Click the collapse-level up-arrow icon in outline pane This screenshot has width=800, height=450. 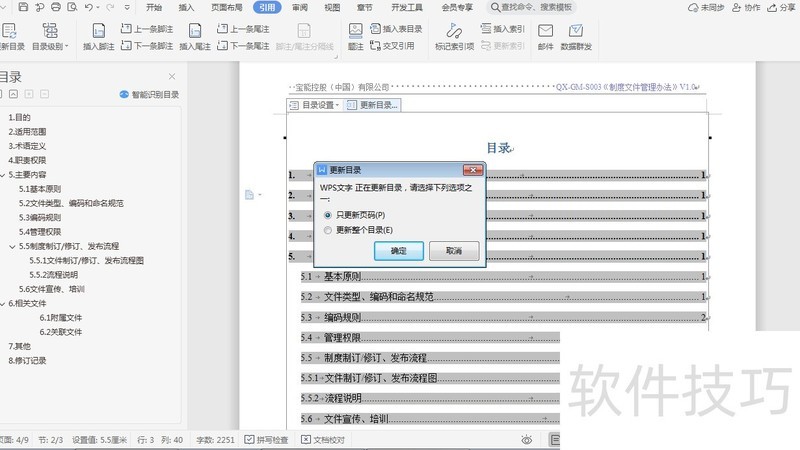click(13, 94)
